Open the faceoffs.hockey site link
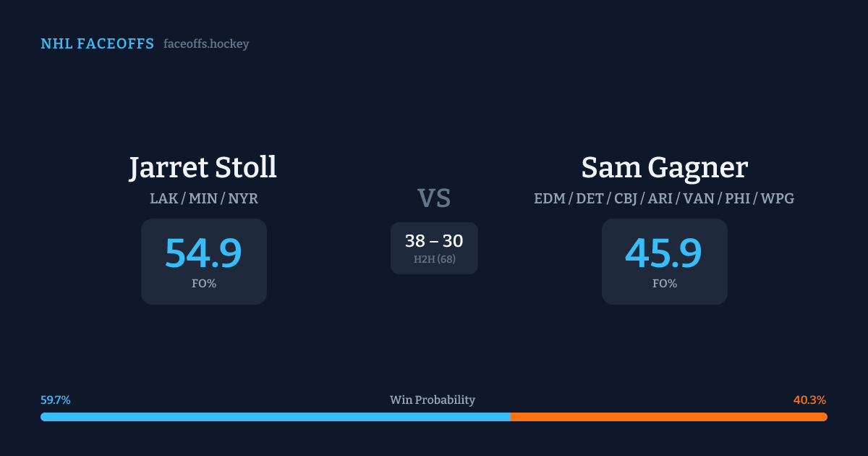Image resolution: width=868 pixels, height=456 pixels. tap(206, 44)
